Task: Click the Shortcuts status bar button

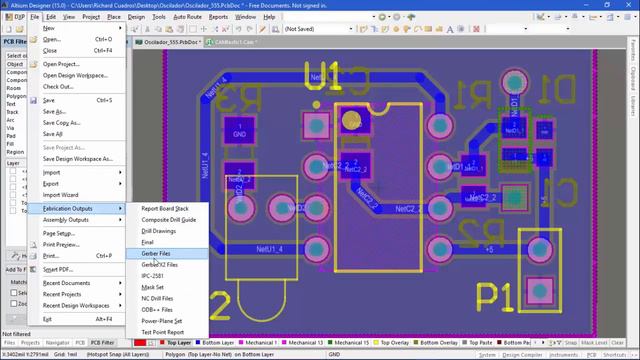Action: click(x=614, y=355)
